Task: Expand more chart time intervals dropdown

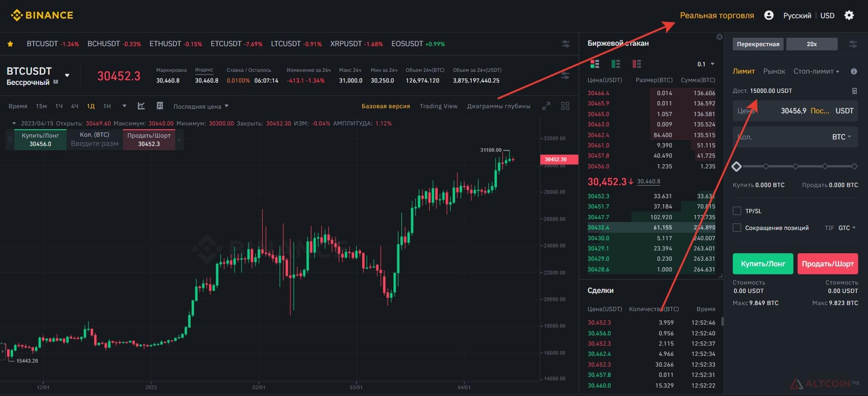Action: tap(124, 106)
